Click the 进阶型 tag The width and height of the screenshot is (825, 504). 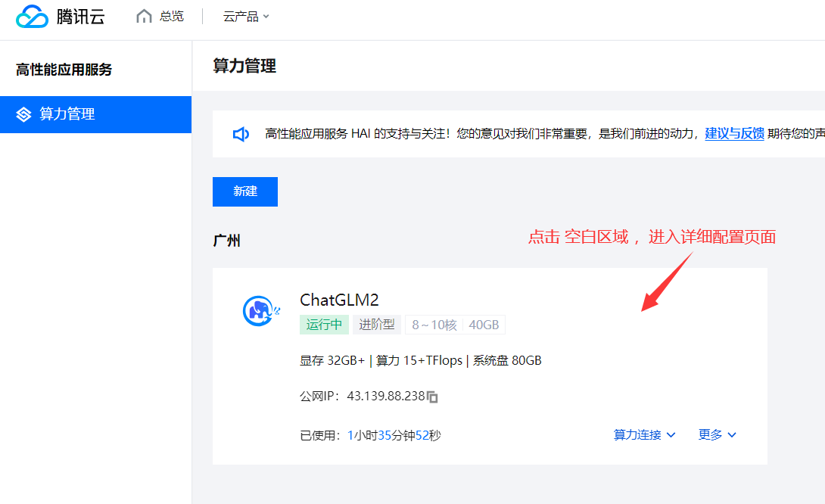point(377,325)
